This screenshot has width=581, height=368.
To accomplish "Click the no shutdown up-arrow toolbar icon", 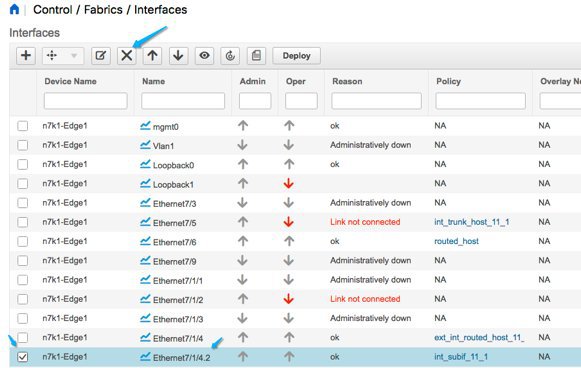I will coord(152,56).
